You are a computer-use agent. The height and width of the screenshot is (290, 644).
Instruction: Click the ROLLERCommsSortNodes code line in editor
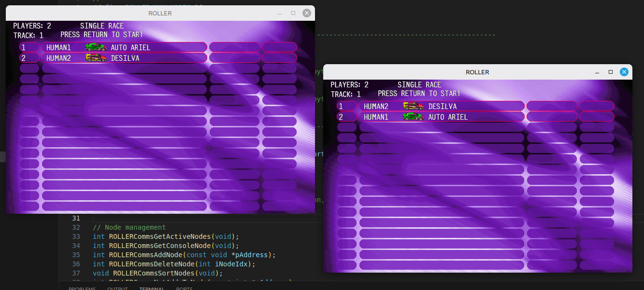coord(157,273)
